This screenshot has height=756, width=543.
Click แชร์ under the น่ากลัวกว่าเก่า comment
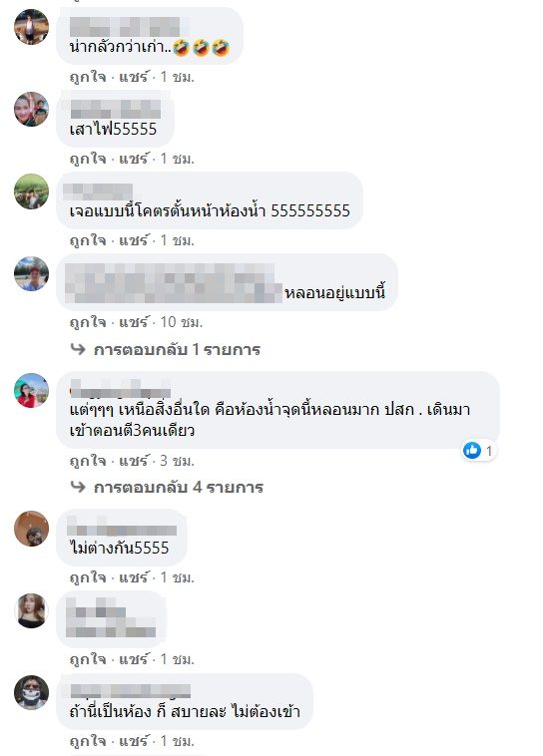coord(133,76)
